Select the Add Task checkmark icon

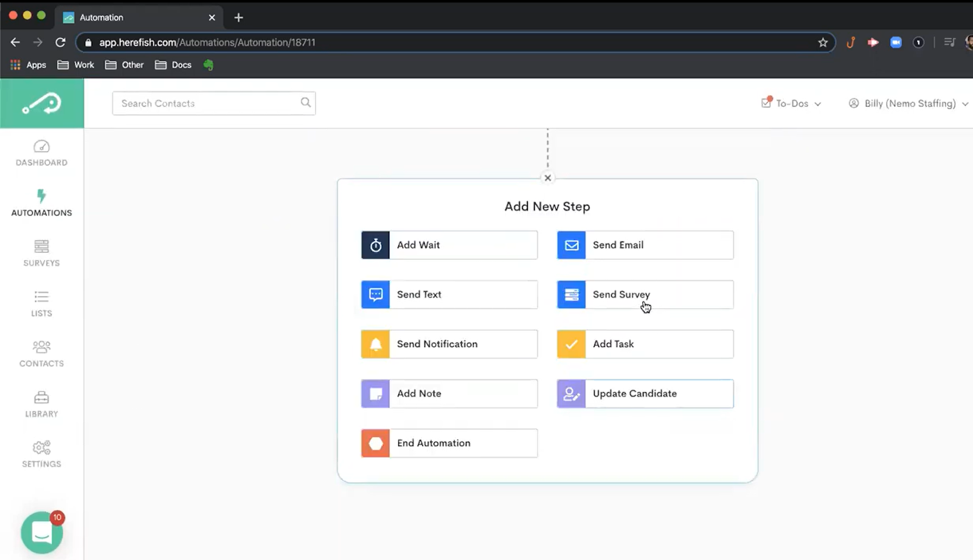(572, 344)
